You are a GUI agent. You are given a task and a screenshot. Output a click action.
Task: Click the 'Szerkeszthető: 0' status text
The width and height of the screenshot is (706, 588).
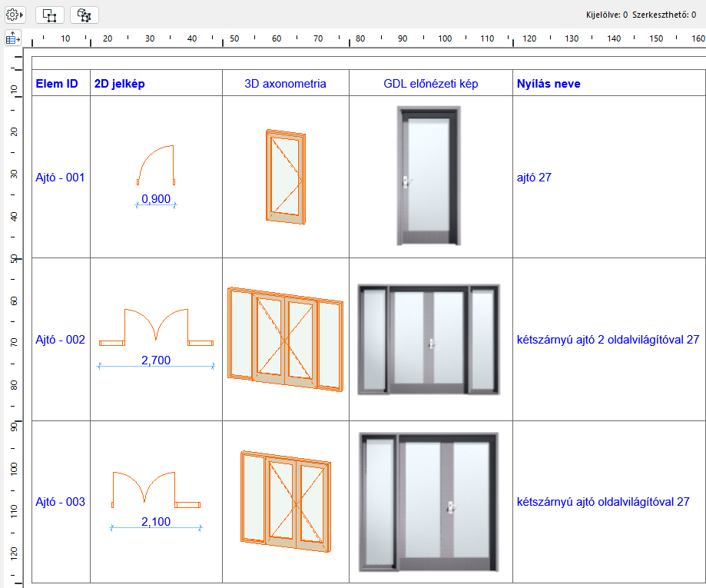tap(664, 15)
